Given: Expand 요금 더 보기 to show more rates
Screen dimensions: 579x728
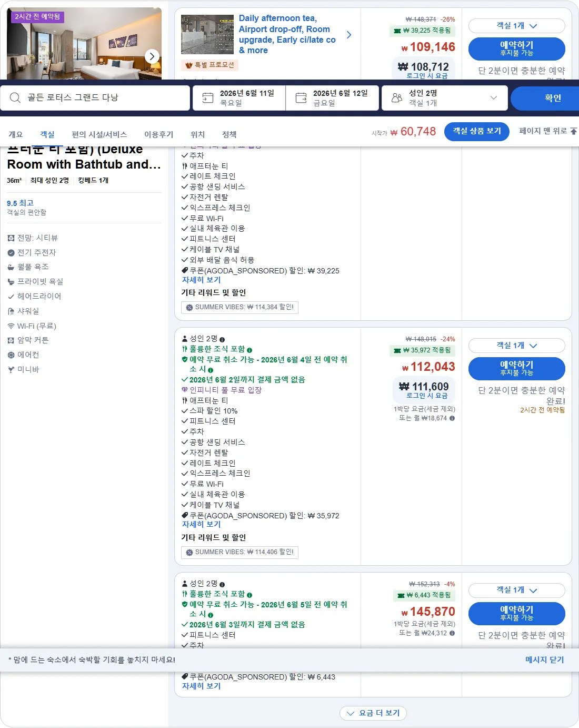Looking at the screenshot, I should click(x=373, y=713).
